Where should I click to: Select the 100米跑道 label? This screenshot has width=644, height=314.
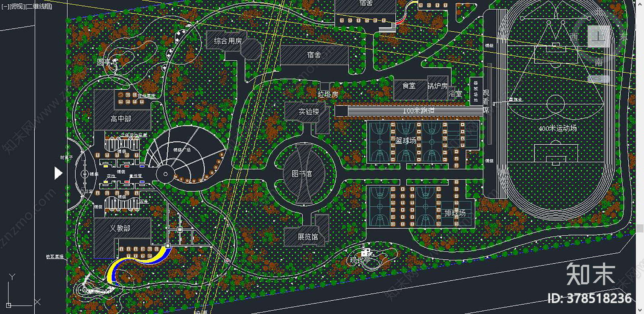click(419, 110)
